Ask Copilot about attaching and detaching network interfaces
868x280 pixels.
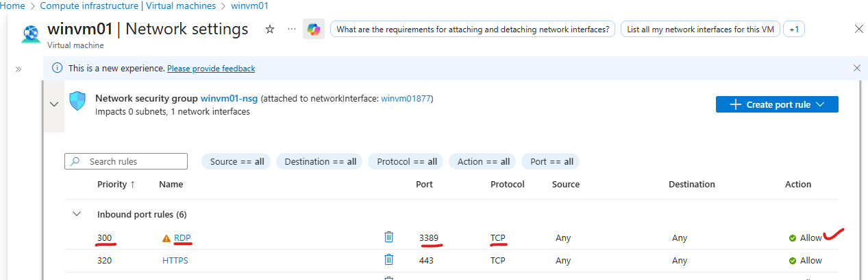click(473, 30)
